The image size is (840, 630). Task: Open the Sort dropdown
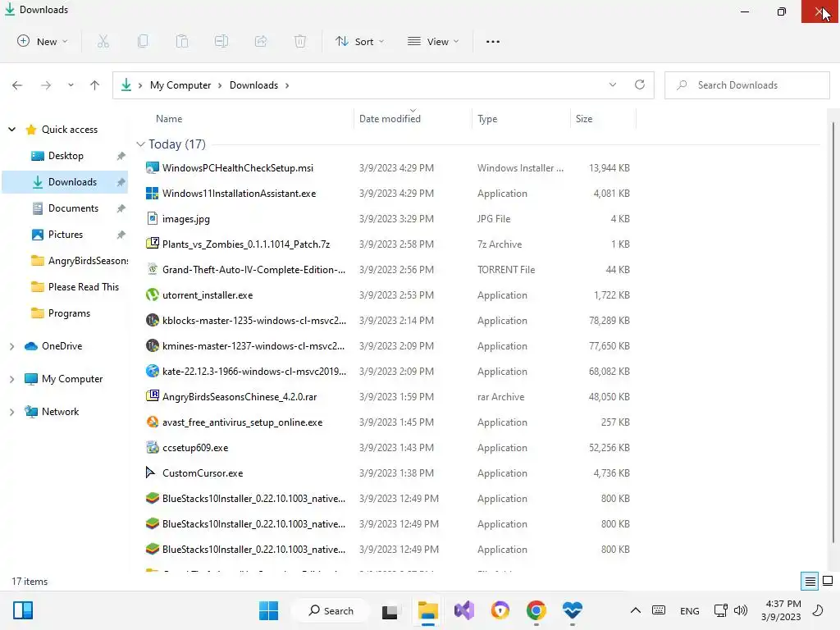point(359,41)
